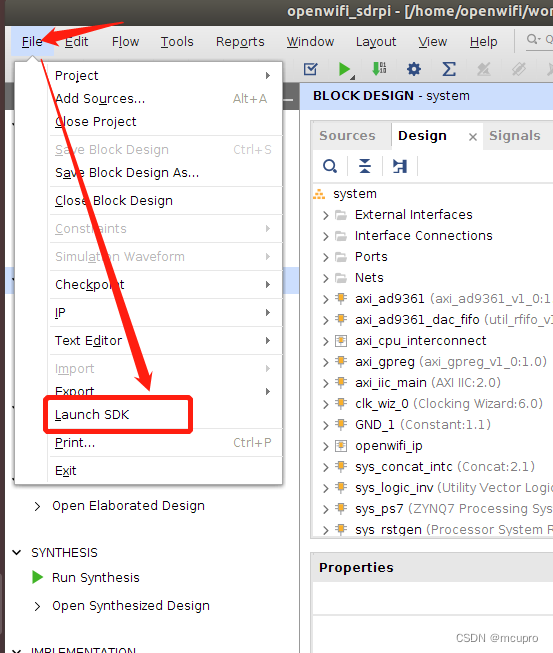Collapse the SYNTHESIS section

point(17,553)
